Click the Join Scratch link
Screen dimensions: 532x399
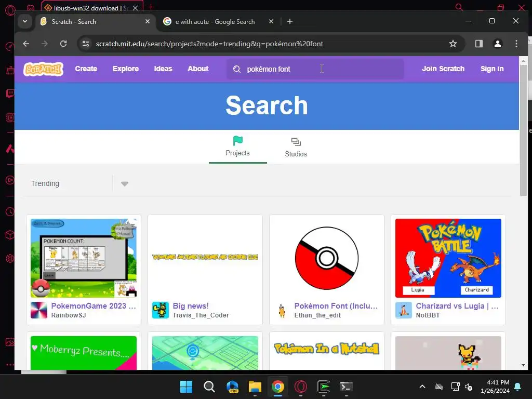coord(443,69)
